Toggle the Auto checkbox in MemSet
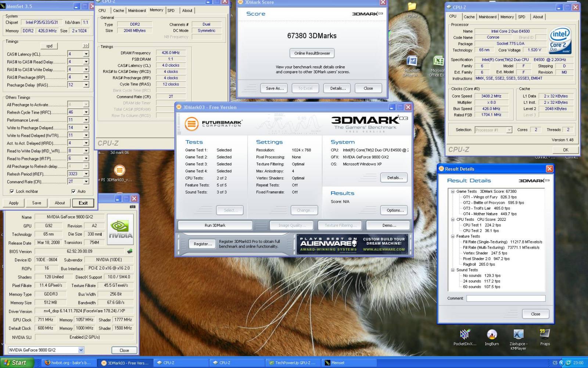The image size is (588, 368). [x=73, y=191]
